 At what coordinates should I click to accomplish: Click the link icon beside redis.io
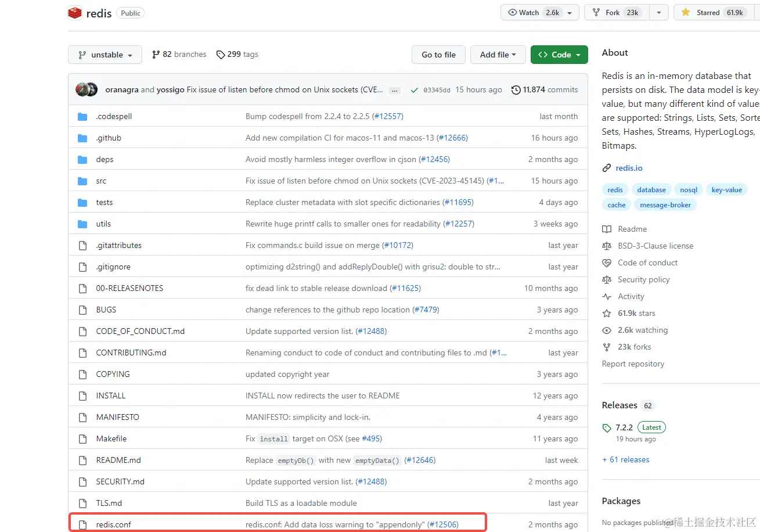(x=607, y=168)
